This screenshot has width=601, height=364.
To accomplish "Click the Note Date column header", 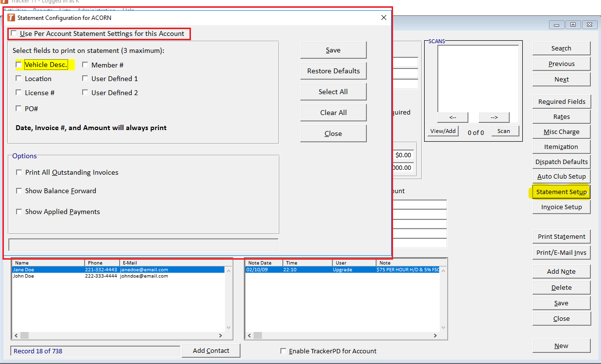I will pos(264,263).
